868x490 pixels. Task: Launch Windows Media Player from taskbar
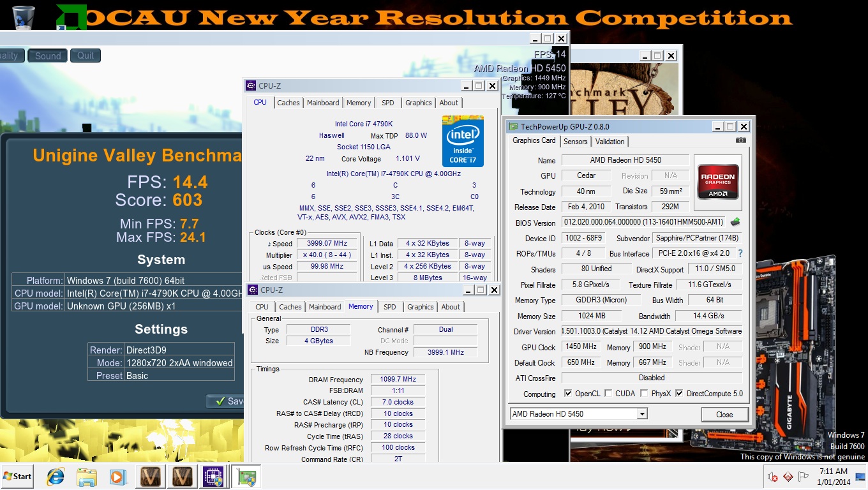click(117, 477)
